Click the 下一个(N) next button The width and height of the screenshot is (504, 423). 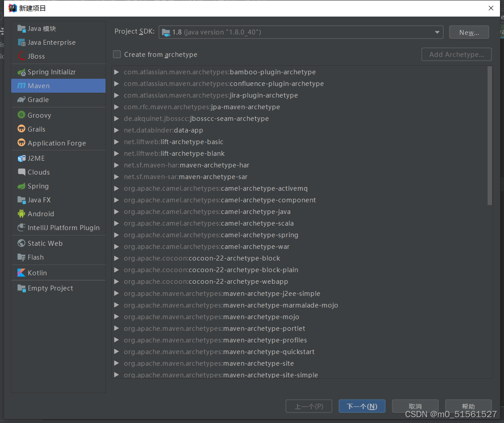coord(362,406)
